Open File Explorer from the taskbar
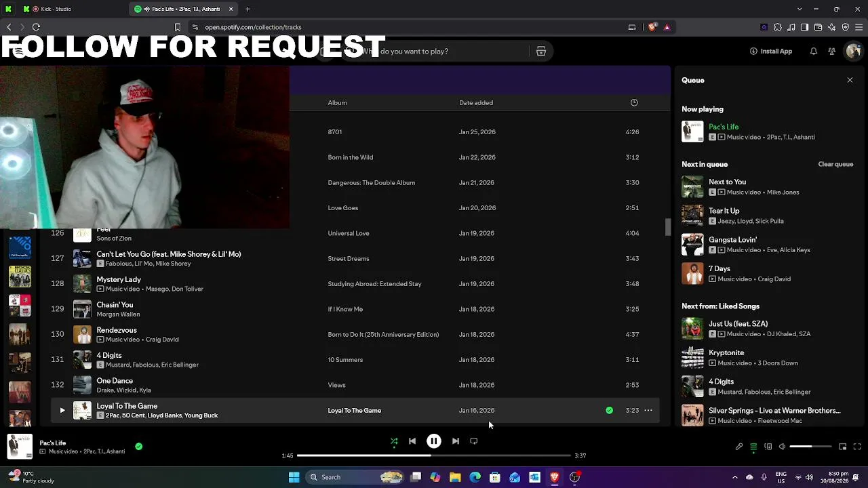The image size is (868, 488). 455,477
